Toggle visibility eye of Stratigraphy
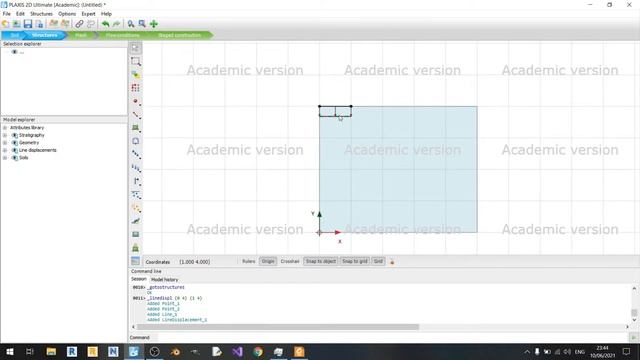Screen dimensions: 640x360 (x=15, y=135)
